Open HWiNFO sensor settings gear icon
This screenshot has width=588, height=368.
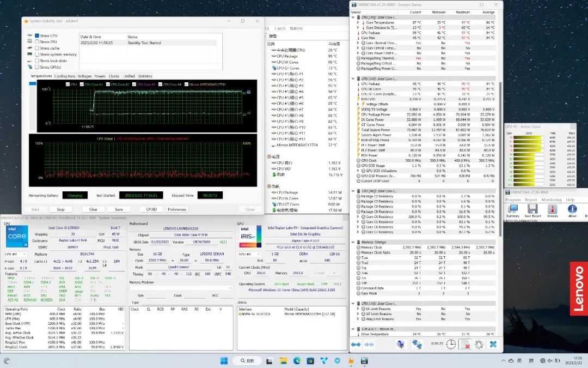coord(479,344)
